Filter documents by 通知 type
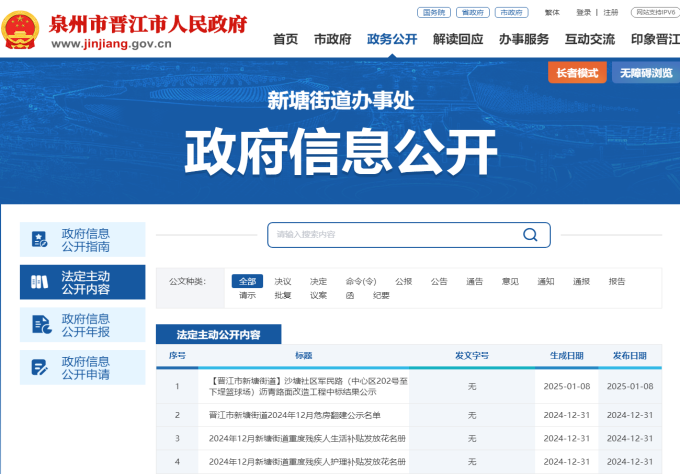This screenshot has height=474, width=680. (x=545, y=281)
